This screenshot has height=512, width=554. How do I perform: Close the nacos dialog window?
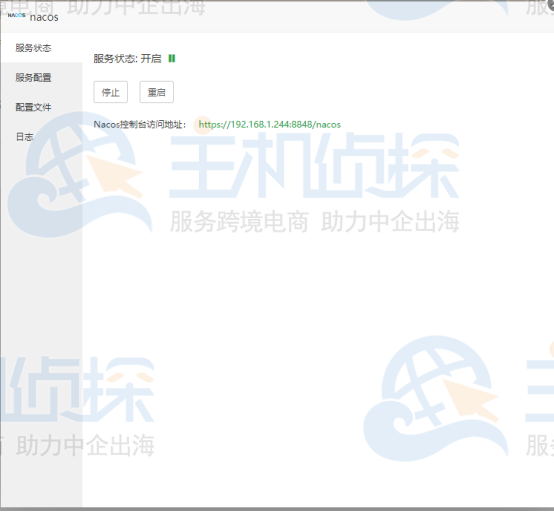[x=551, y=4]
